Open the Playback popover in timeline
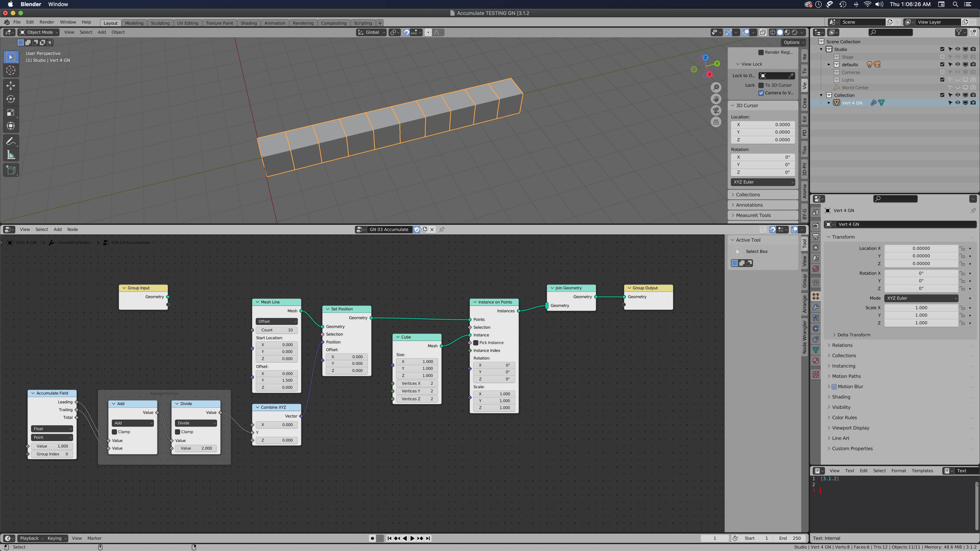The image size is (980, 551). [31, 538]
